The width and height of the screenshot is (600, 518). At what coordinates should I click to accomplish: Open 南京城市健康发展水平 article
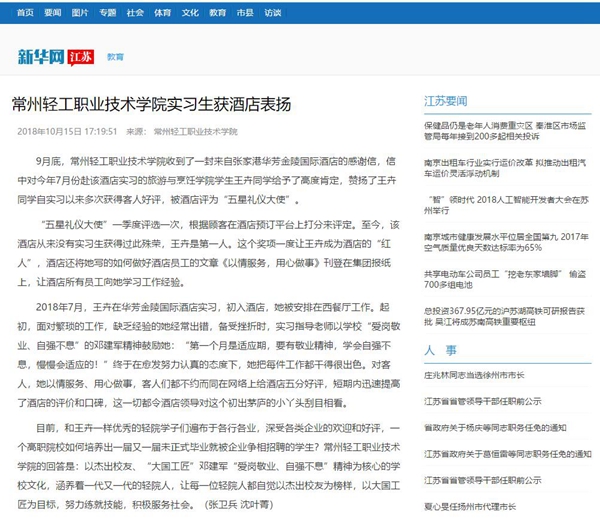click(506, 242)
